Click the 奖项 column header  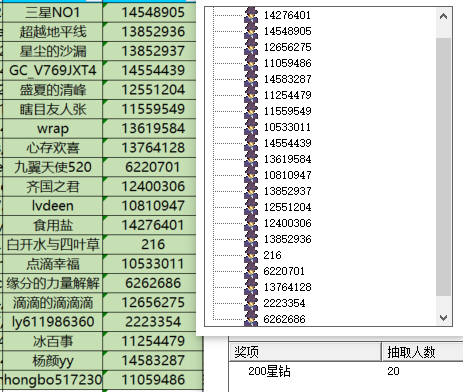click(x=305, y=352)
